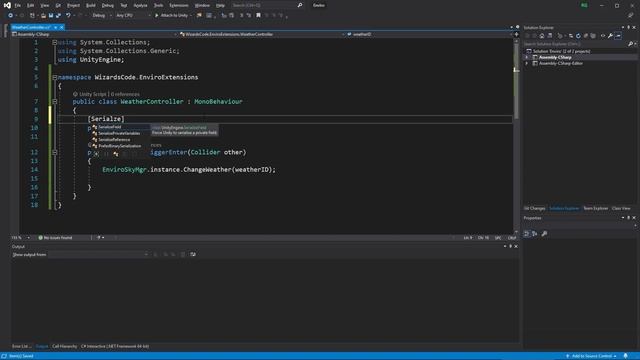The image size is (640, 360).
Task: Click the '0 references' CodeLens link
Action: pyautogui.click(x=125, y=94)
